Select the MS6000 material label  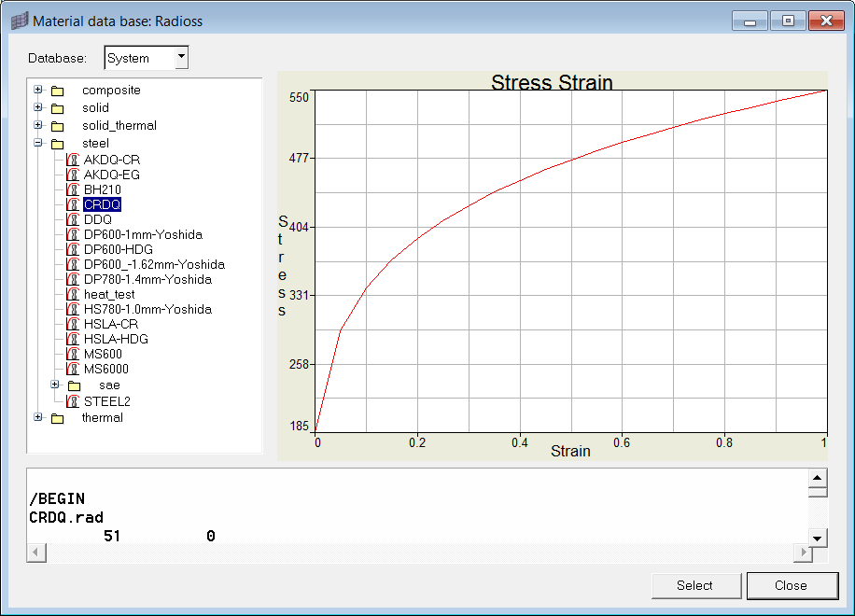click(x=106, y=369)
